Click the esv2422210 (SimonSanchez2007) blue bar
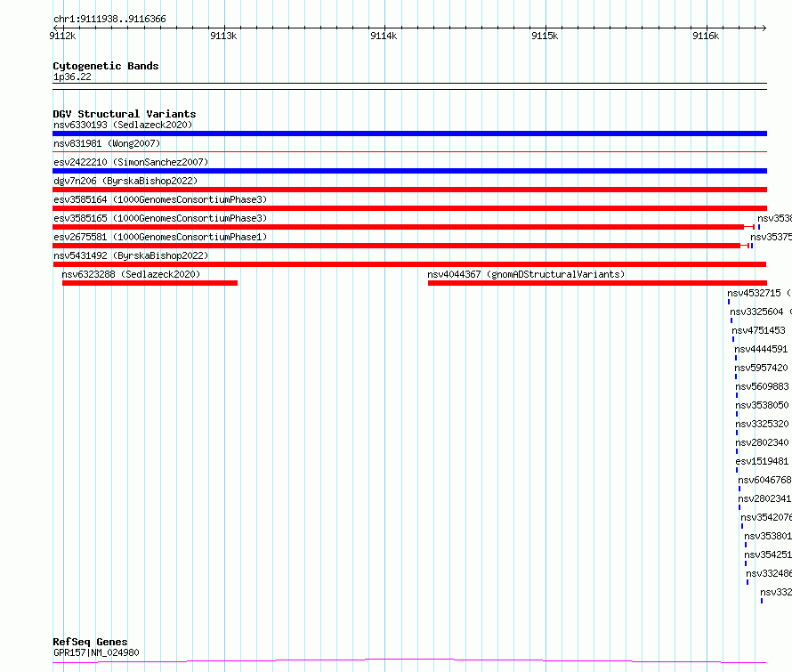 (x=409, y=171)
